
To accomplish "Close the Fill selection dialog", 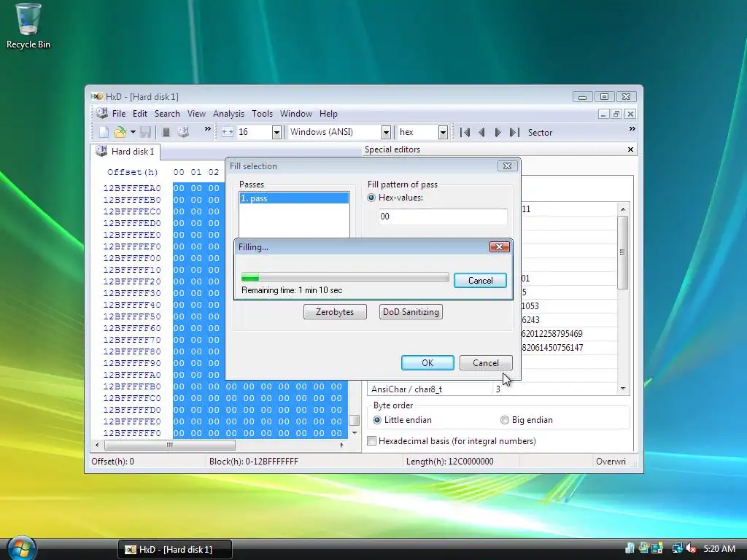I will (x=507, y=166).
